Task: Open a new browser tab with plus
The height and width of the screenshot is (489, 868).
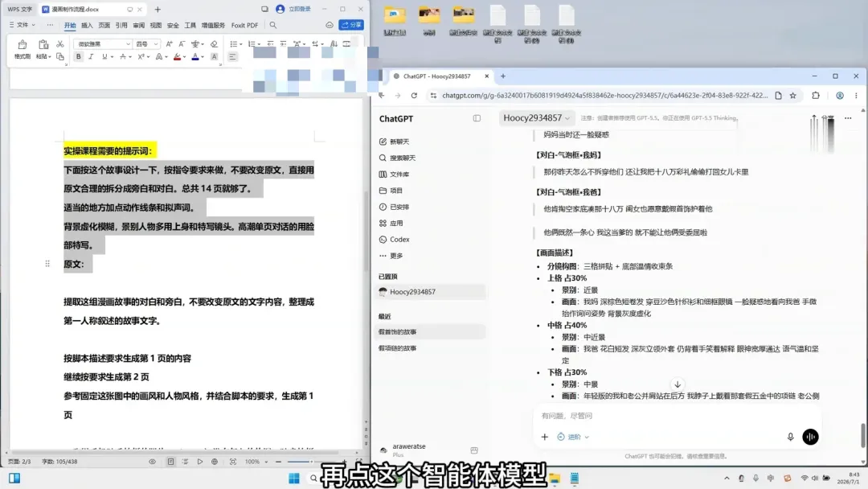Action: coord(502,76)
